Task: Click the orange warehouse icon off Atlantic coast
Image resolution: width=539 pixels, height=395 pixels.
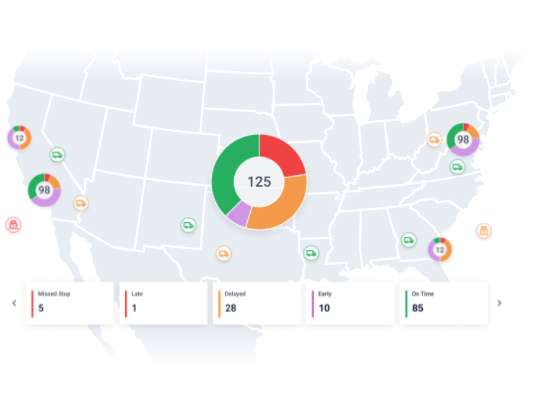Action: [x=484, y=230]
